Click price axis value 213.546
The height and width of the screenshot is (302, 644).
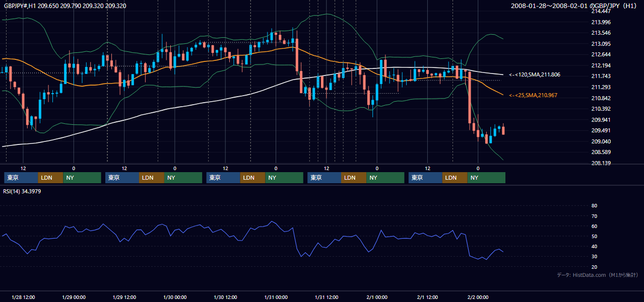click(601, 33)
